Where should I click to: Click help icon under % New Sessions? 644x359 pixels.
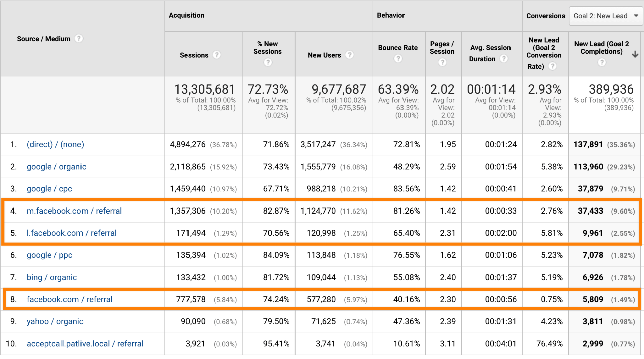[x=268, y=62]
